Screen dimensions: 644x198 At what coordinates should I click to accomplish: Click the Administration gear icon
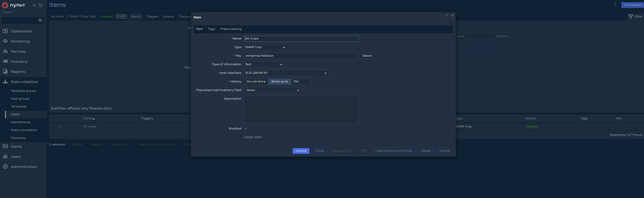[x=5, y=166]
